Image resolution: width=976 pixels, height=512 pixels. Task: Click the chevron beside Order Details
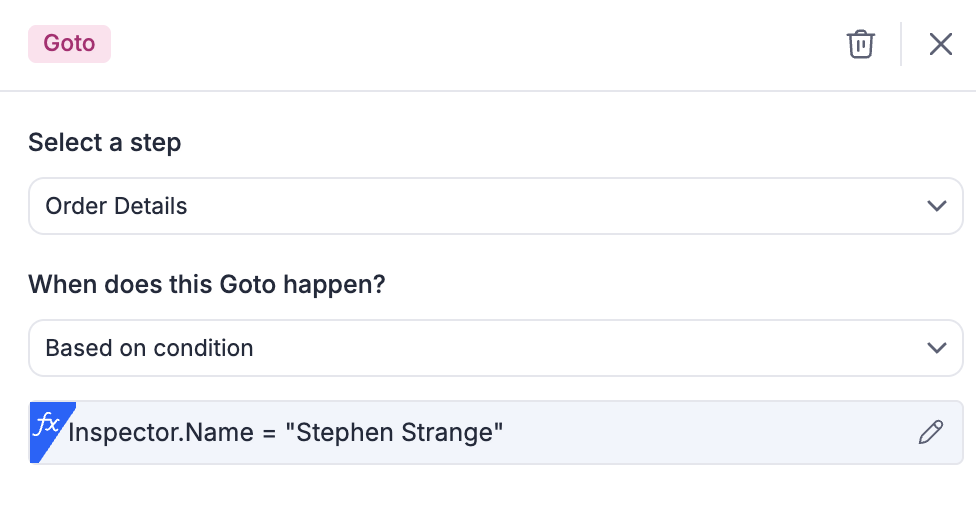(x=936, y=206)
